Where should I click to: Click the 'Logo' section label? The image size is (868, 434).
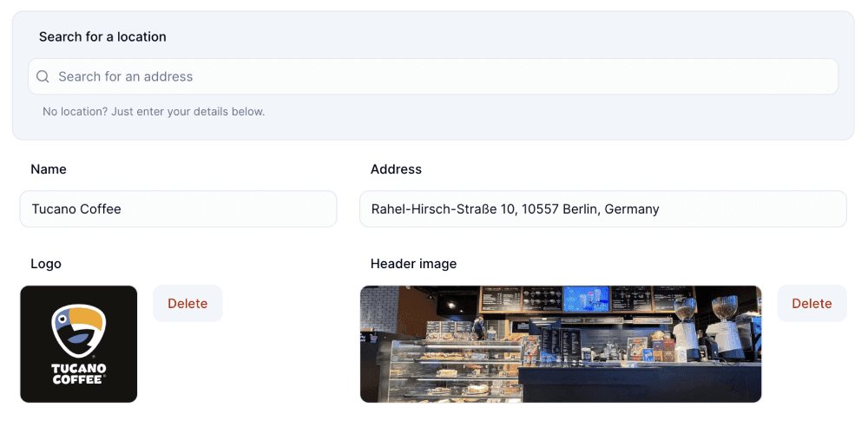click(x=46, y=264)
